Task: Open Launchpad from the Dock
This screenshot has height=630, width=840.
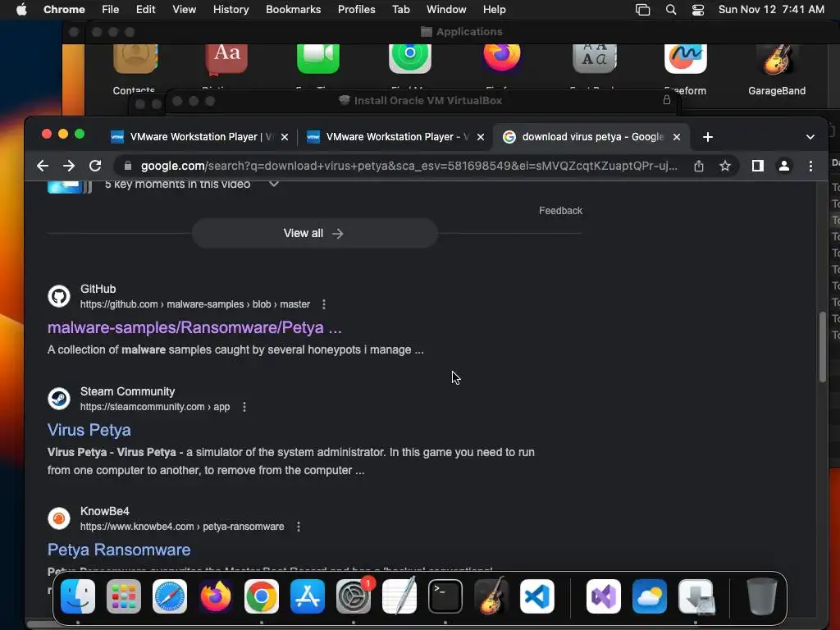Action: (124, 596)
